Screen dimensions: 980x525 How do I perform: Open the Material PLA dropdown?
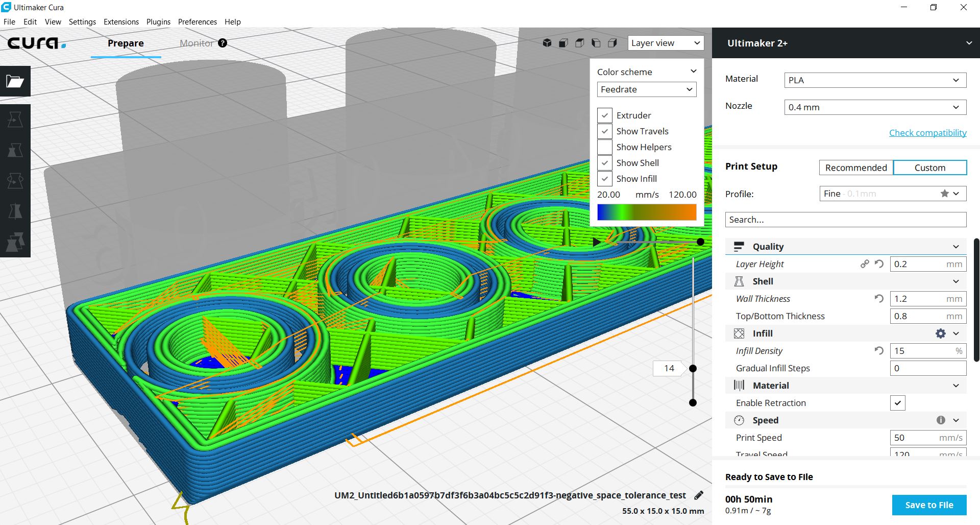pos(875,80)
